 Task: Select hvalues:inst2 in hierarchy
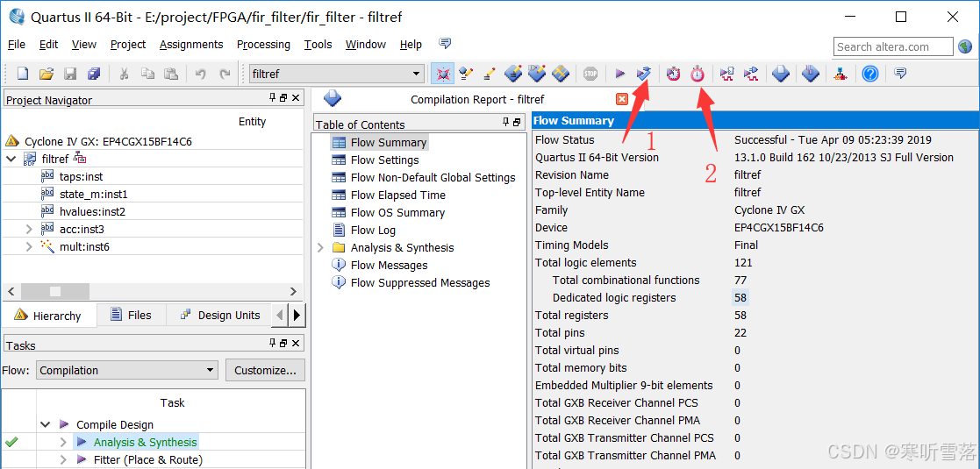point(92,211)
